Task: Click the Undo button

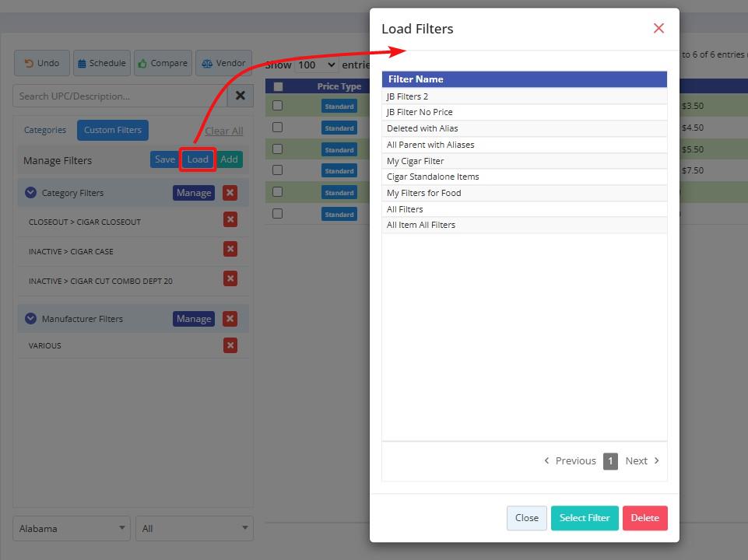Action: 42,63
